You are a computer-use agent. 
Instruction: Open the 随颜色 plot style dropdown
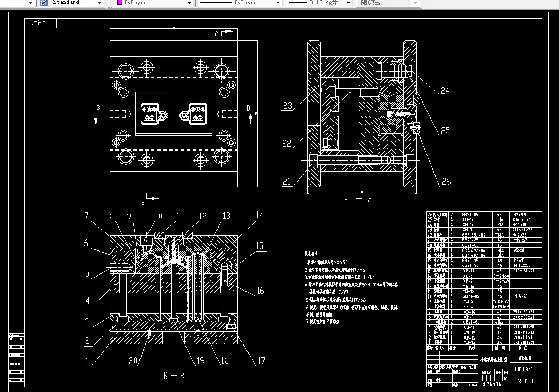[x=415, y=3]
